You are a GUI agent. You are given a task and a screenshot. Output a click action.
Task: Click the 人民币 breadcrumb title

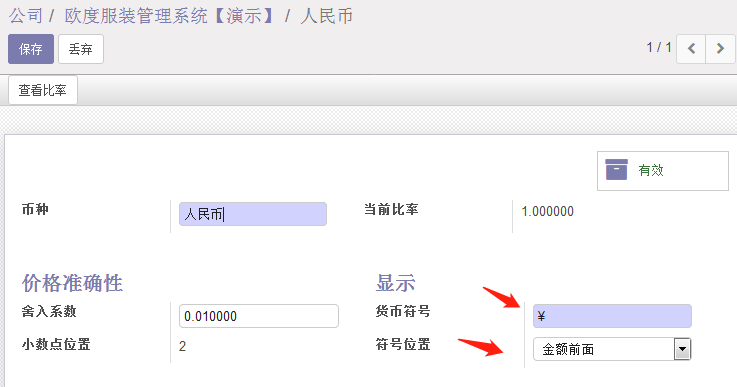(x=327, y=16)
